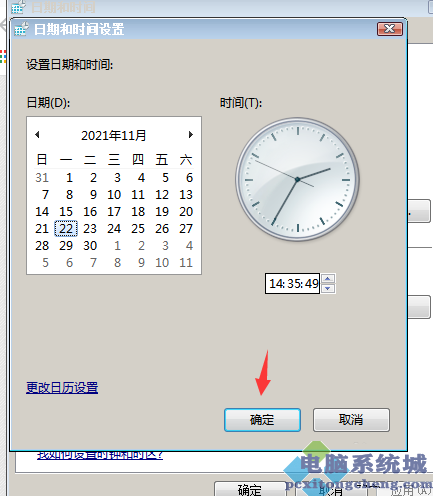Close the date and time settings dialog
Screen dimensions: 433x496
(x=390, y=29)
